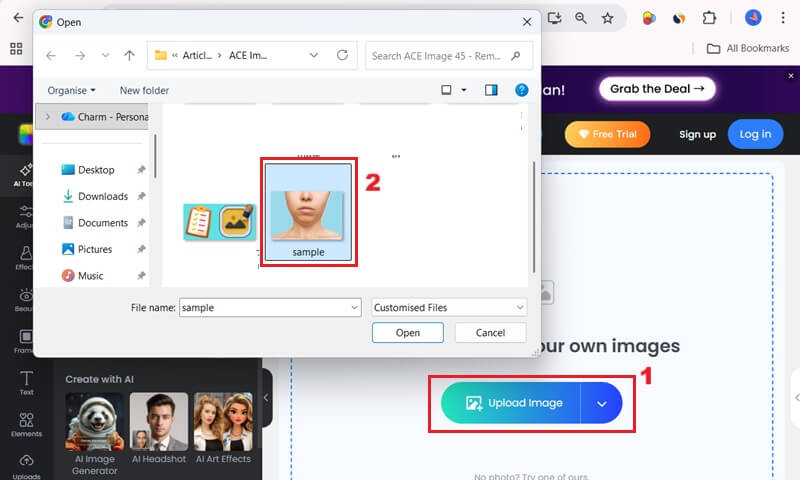Screen dimensions: 800x480
Task: Expand the address path dropdown
Action: point(314,55)
